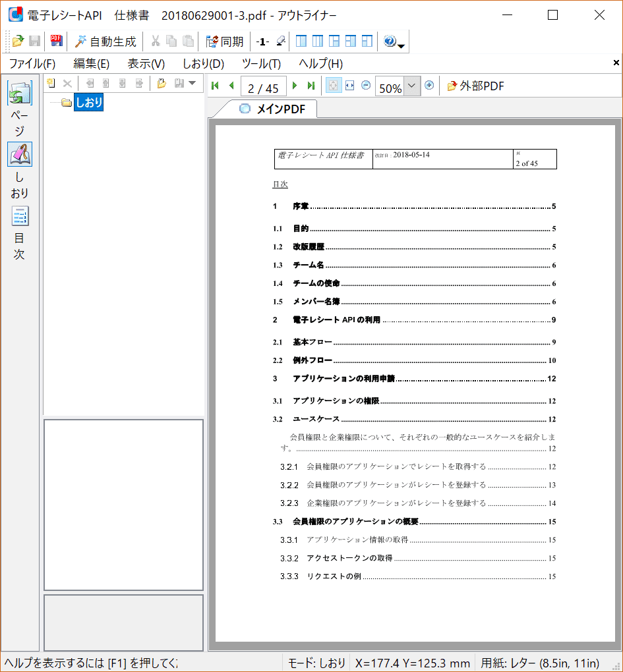Click the open file folder icon

18,42
